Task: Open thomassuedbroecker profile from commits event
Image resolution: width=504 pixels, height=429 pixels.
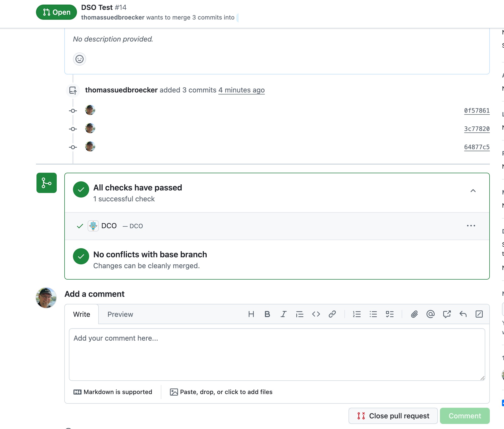Action: tap(121, 90)
